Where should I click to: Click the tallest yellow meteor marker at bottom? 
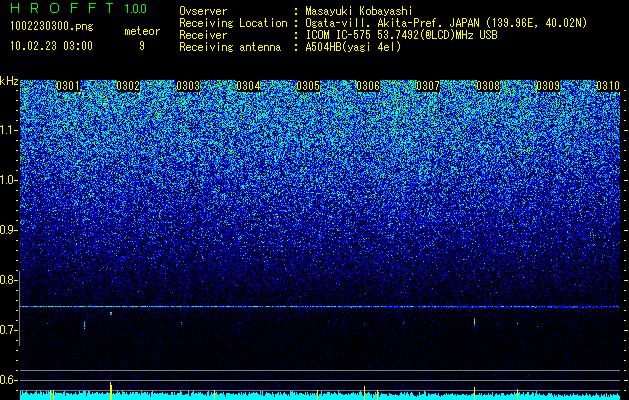tap(111, 391)
